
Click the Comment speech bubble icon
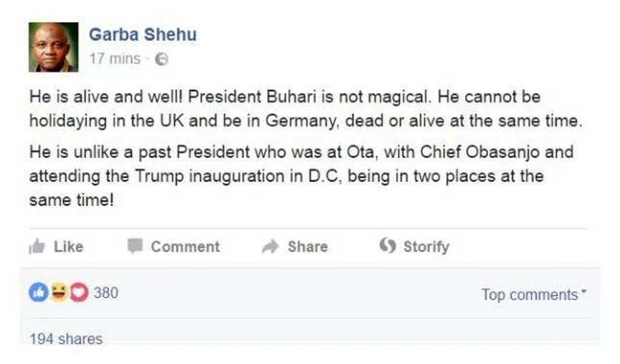135,246
